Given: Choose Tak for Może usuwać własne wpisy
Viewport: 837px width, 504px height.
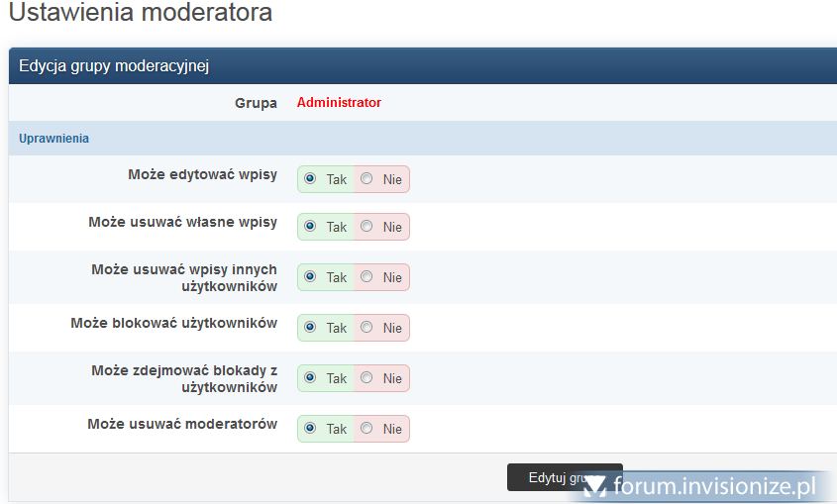Looking at the screenshot, I should click(310, 227).
